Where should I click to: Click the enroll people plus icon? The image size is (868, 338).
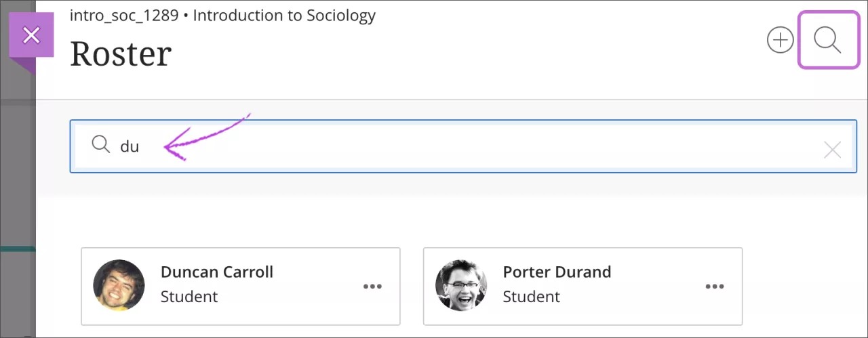pos(780,41)
